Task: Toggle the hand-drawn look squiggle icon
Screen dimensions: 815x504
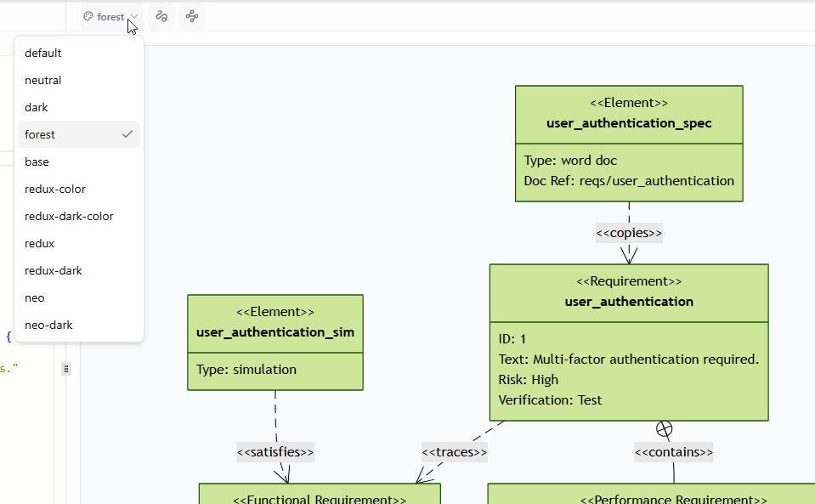Action: (161, 17)
